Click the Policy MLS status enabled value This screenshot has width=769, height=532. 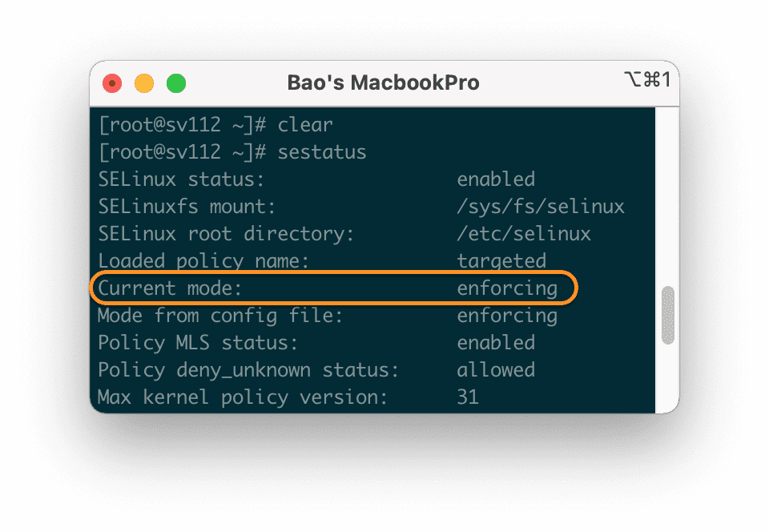(496, 342)
